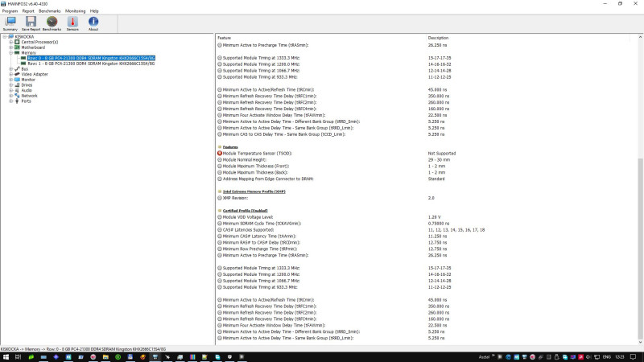Open the Report menu
This screenshot has width=644, height=362.
(28, 11)
